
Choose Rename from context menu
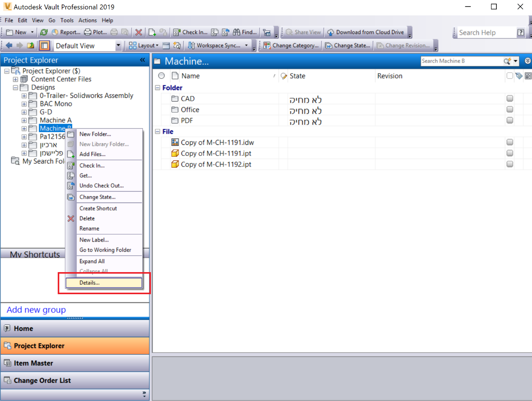104,228
